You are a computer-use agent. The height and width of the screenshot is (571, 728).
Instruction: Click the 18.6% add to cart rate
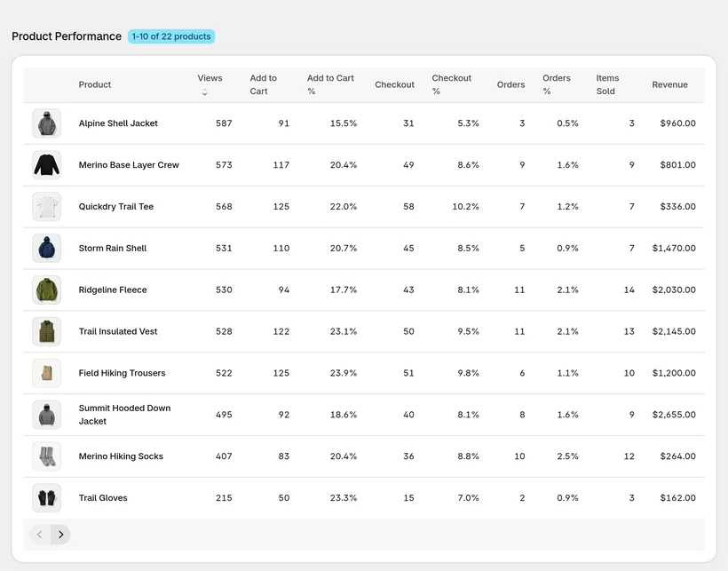pyautogui.click(x=344, y=415)
